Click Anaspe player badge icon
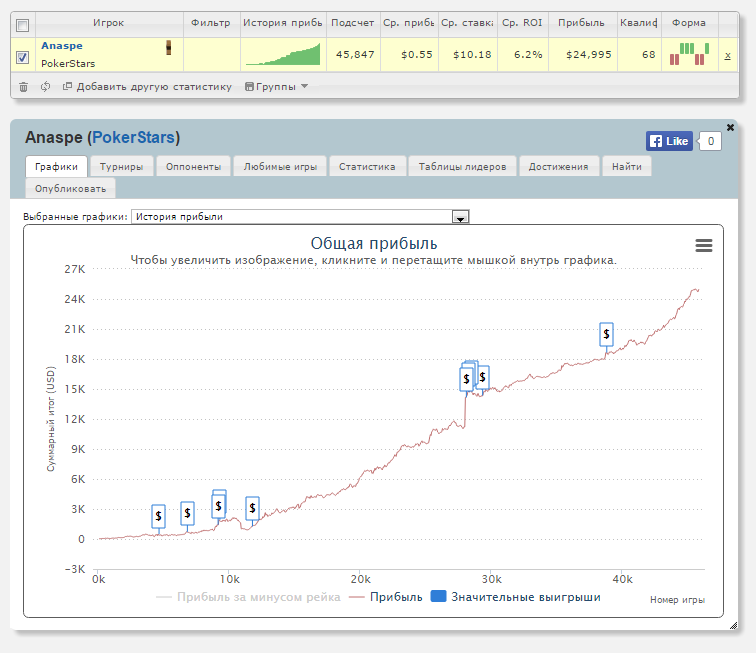The height and width of the screenshot is (653, 756). point(169,48)
